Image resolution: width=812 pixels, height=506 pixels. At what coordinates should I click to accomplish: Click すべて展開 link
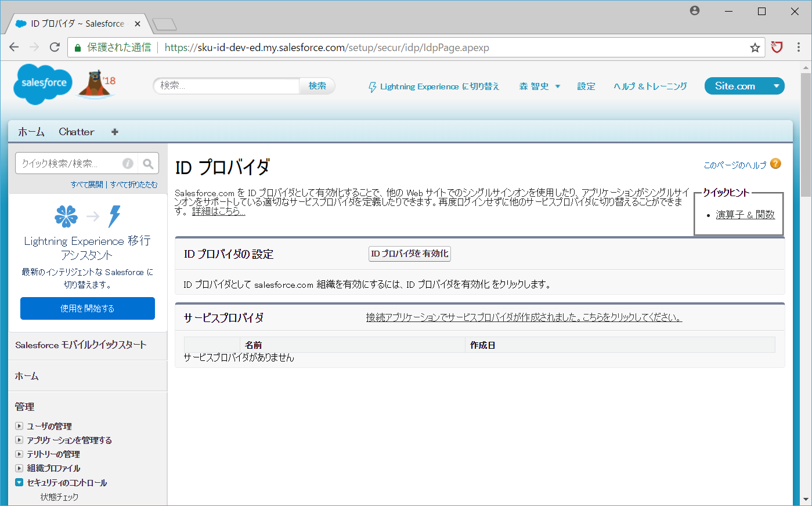coord(87,185)
